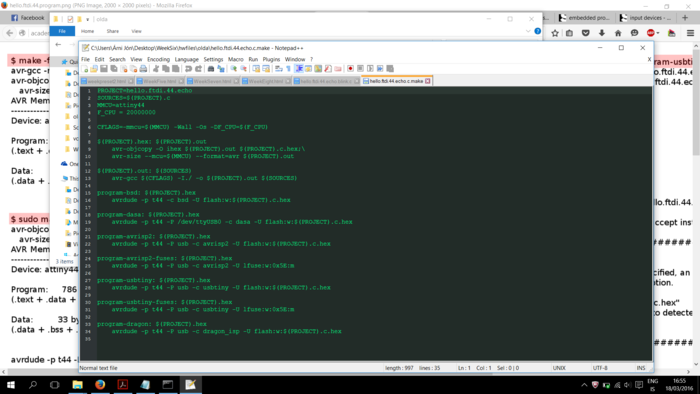This screenshot has height=394, width=700.
Task: Click the Copy toolbar icon in Notepad++
Action: [x=166, y=69]
